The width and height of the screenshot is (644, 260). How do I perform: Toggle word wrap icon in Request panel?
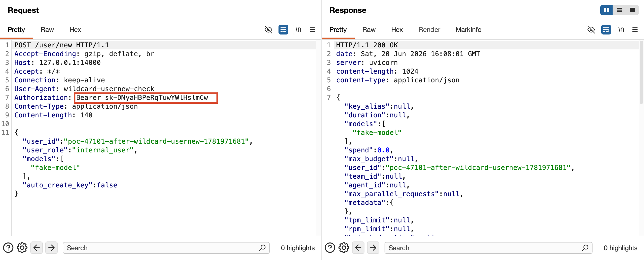pyautogui.click(x=283, y=30)
